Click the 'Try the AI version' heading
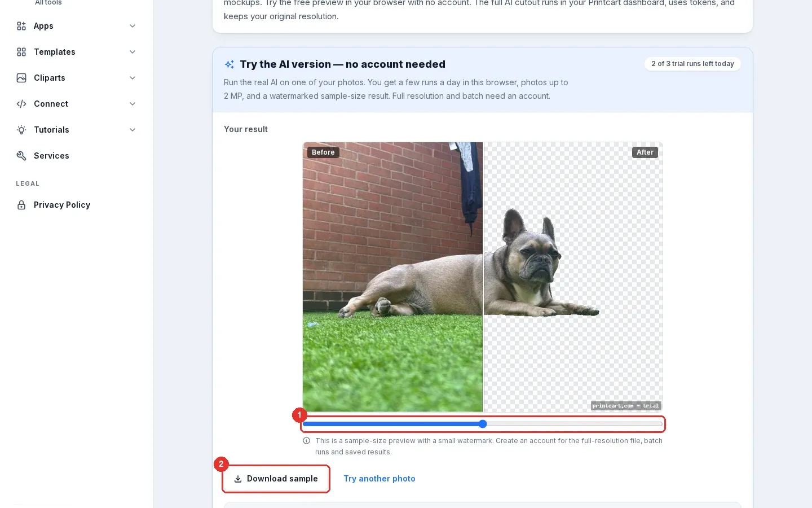 (343, 64)
